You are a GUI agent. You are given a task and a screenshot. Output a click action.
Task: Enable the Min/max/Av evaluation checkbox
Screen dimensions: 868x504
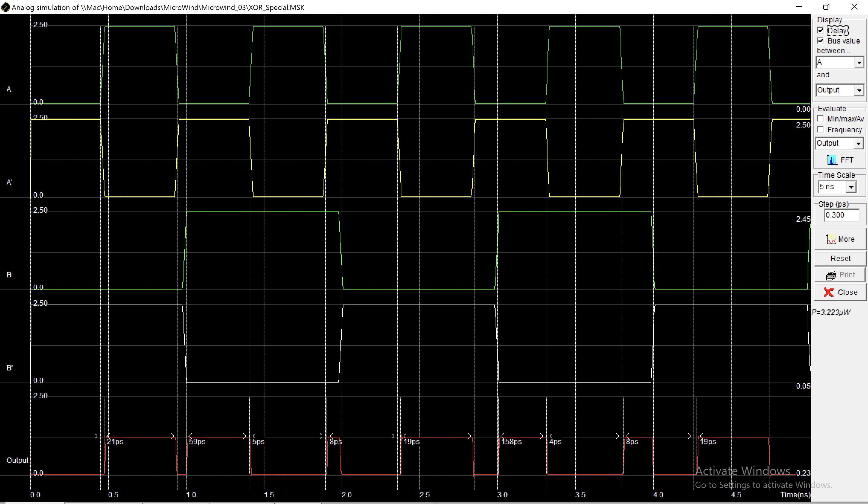pyautogui.click(x=821, y=119)
